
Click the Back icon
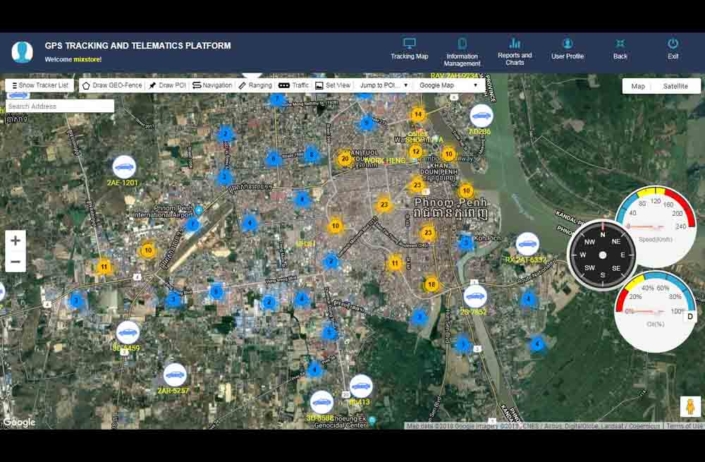tap(620, 49)
